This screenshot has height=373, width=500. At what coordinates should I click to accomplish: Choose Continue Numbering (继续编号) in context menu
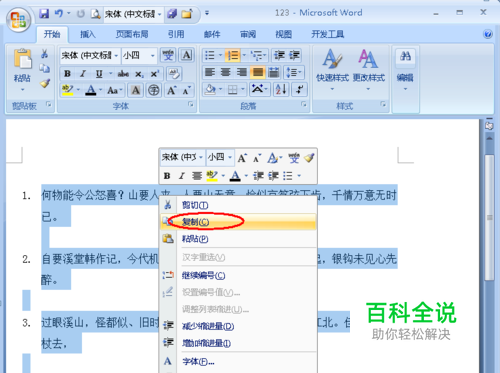coord(238,275)
